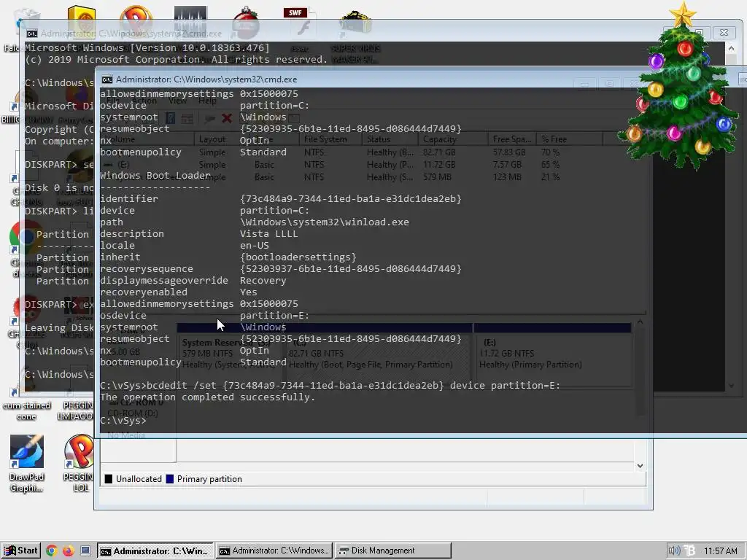Bring up Disk Management from the taskbar
This screenshot has height=560, width=747.
click(392, 551)
